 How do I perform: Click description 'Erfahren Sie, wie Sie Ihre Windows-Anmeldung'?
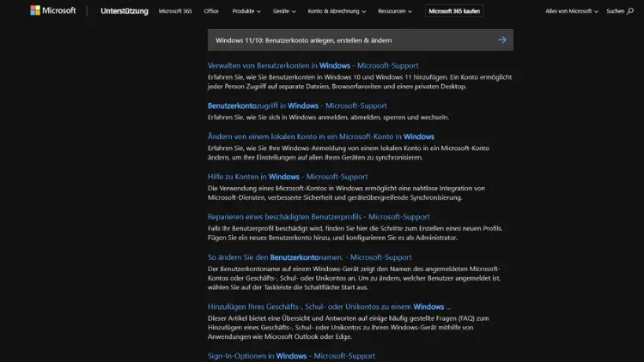point(349,153)
